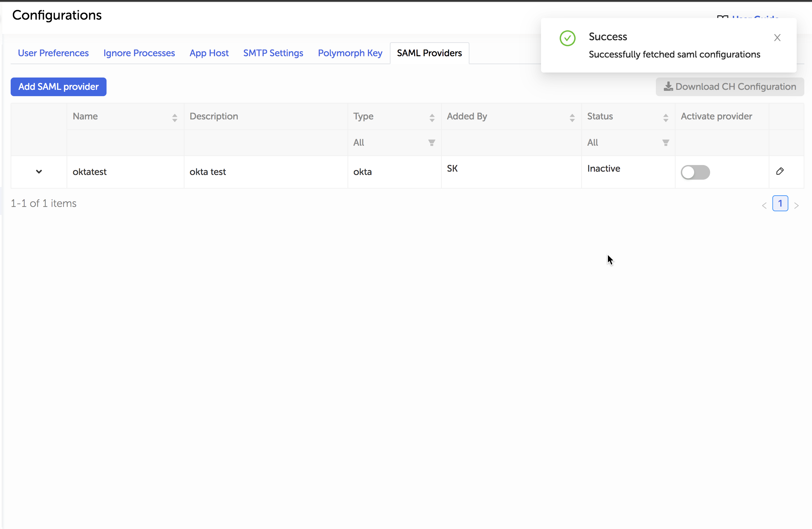Edit the oktatest provider with pencil icon
This screenshot has width=812, height=529.
pos(780,171)
